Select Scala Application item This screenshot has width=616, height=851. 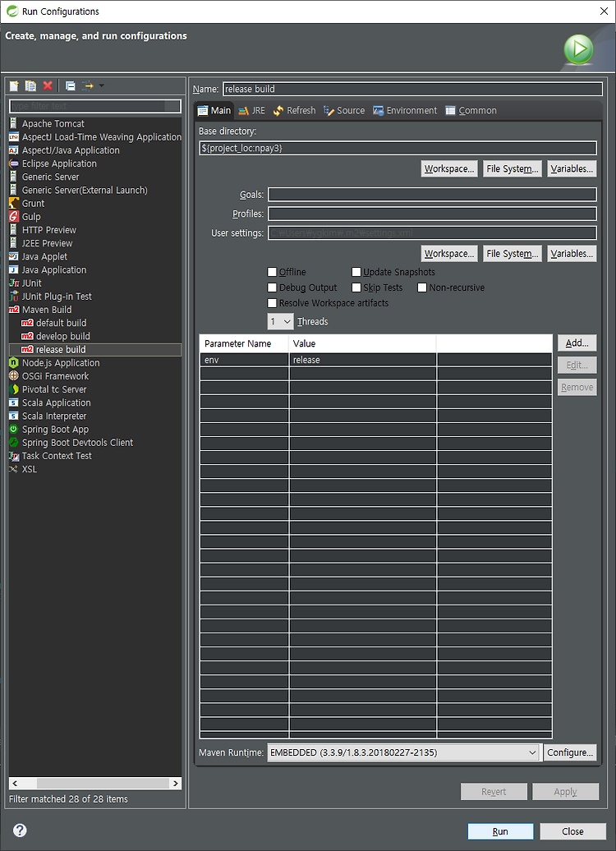click(57, 402)
